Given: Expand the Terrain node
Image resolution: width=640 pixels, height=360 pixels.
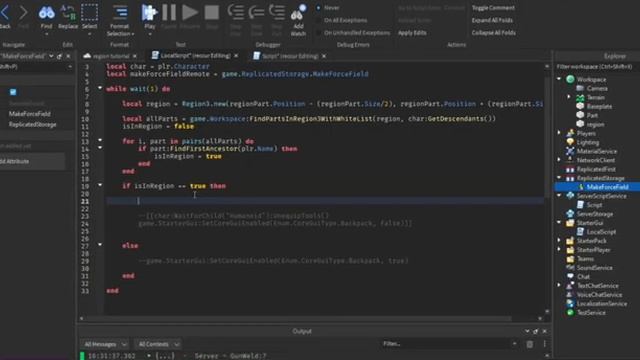Looking at the screenshot, I should click(569, 97).
